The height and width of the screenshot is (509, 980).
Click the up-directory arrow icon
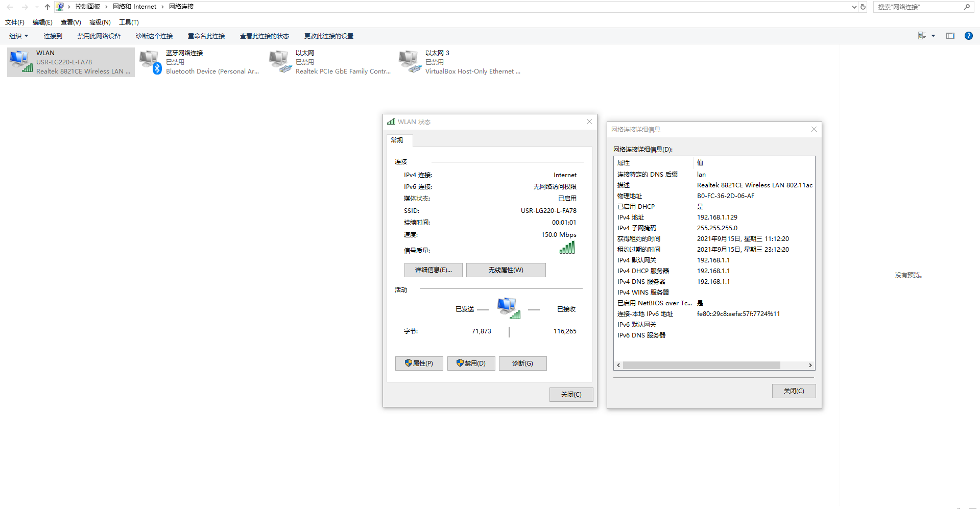tap(47, 7)
